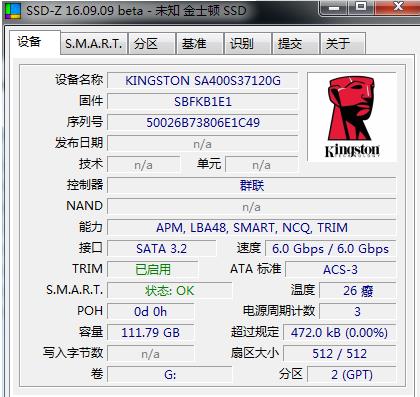Click the capabilities field APM, LBA48, SMART
This screenshot has height=397, width=420.
252,228
